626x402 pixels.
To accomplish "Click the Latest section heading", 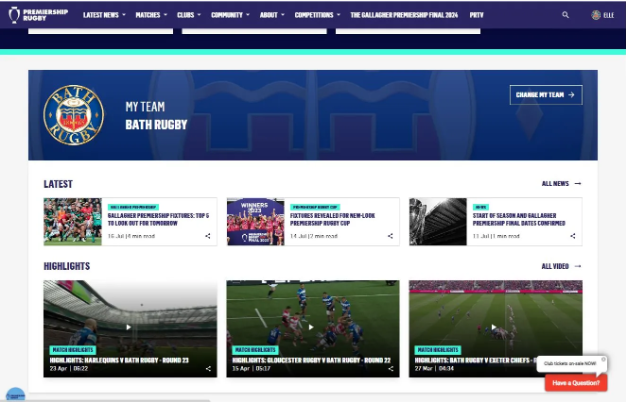I will tap(58, 184).
